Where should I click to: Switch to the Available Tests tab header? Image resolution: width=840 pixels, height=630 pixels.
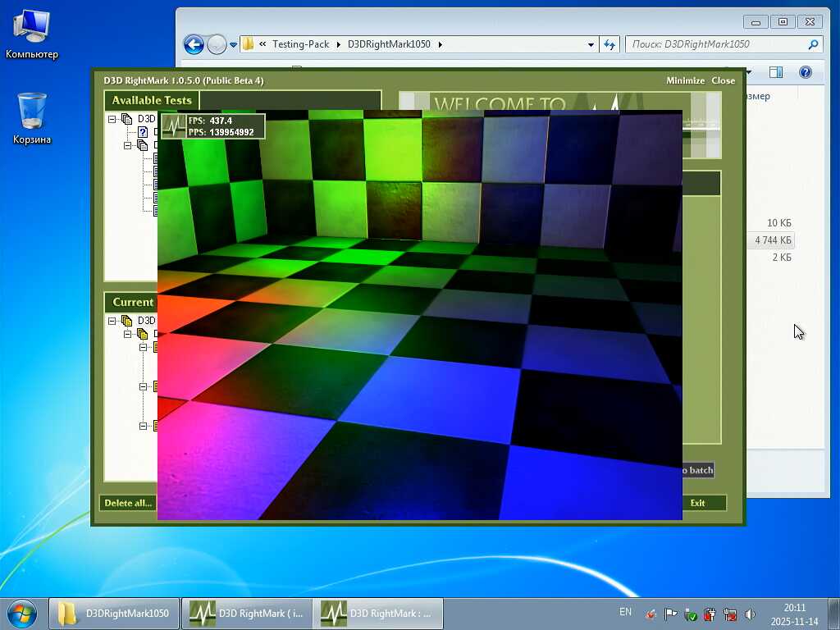point(152,100)
